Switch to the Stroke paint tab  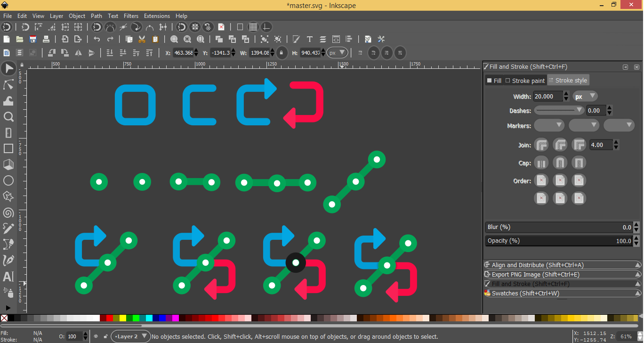click(x=525, y=81)
